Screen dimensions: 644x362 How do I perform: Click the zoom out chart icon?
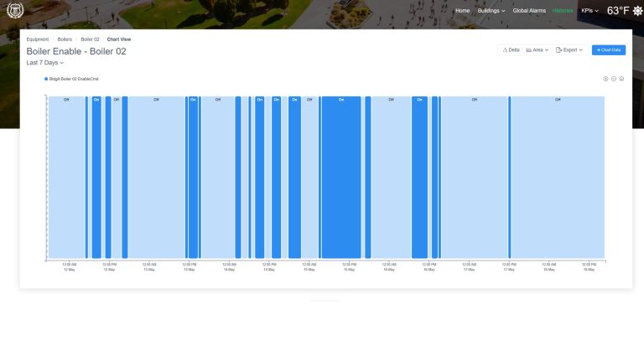click(614, 79)
